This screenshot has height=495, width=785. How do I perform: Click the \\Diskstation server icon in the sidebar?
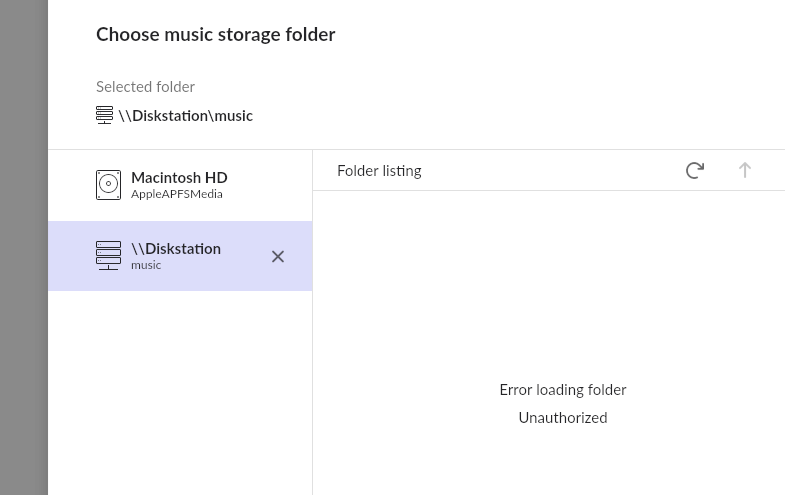[x=108, y=256]
